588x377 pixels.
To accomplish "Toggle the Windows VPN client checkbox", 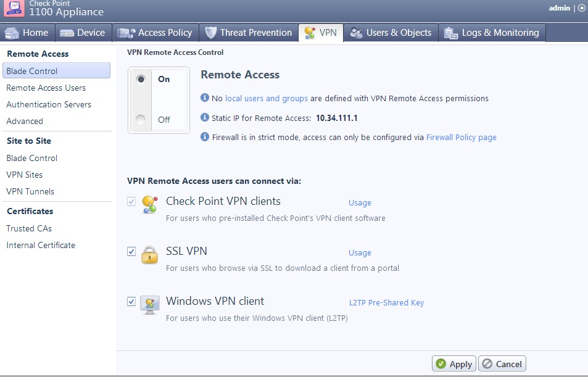I will tap(131, 301).
